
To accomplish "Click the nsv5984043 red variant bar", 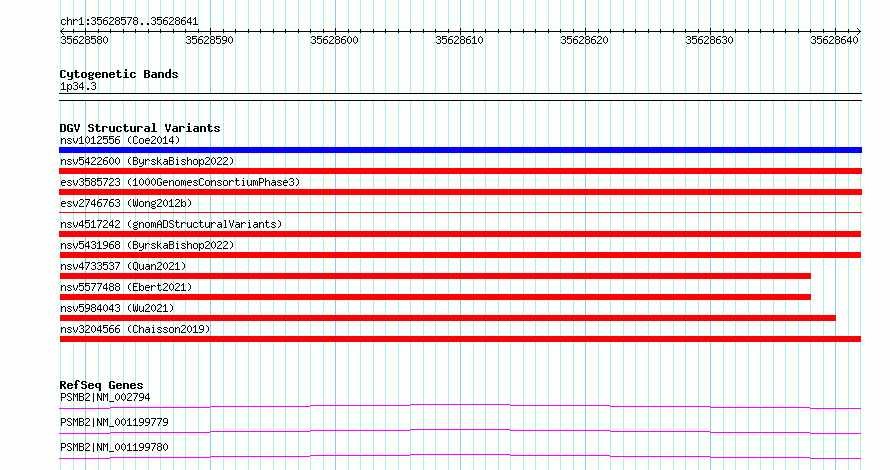I will click(x=447, y=318).
